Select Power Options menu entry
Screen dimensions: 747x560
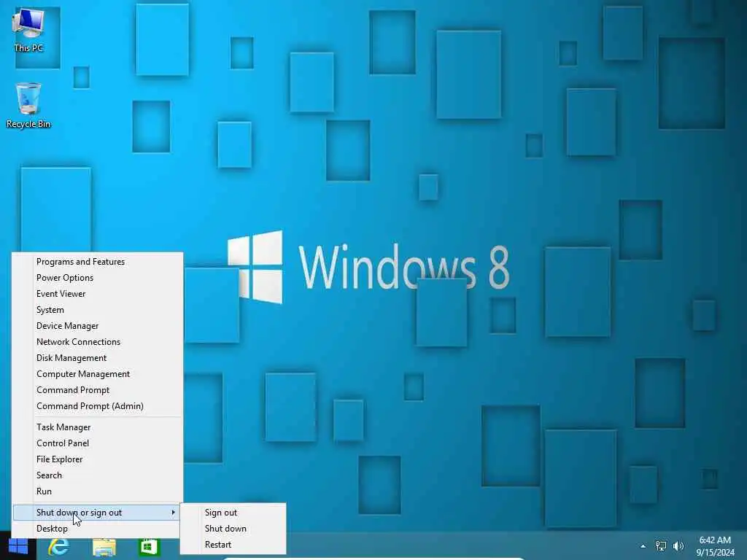coord(97,278)
